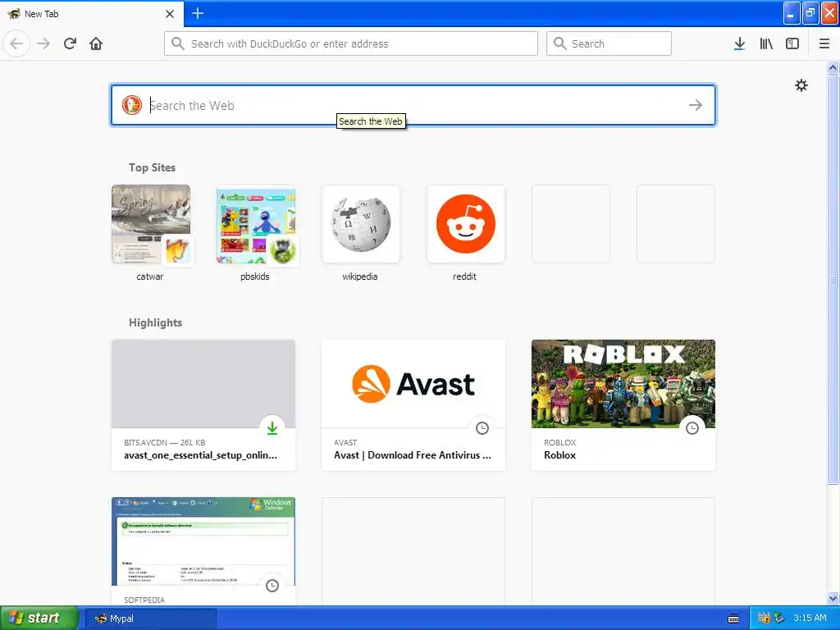Click magnifier icon in the Search box
The width and height of the screenshot is (840, 630).
pyautogui.click(x=559, y=43)
